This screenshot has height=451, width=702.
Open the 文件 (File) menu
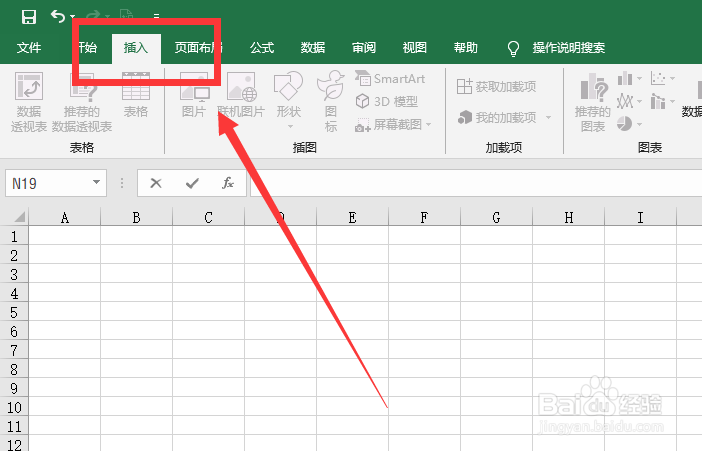(29, 47)
